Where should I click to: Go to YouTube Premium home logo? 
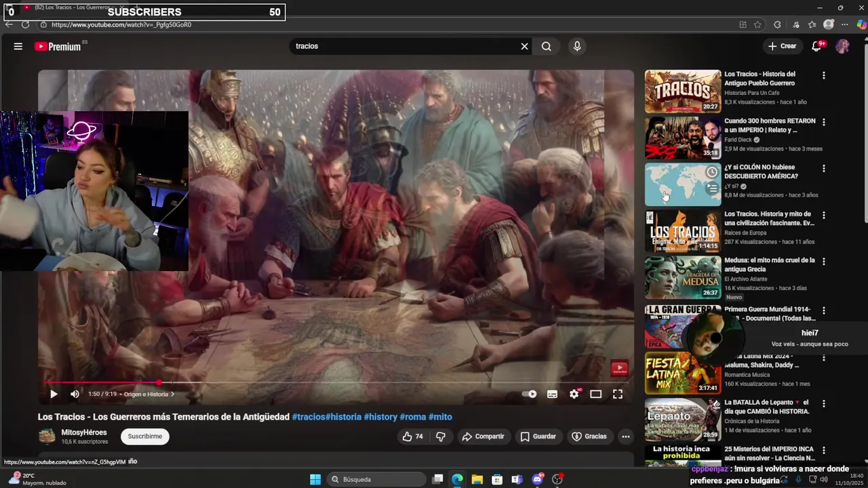[59, 46]
